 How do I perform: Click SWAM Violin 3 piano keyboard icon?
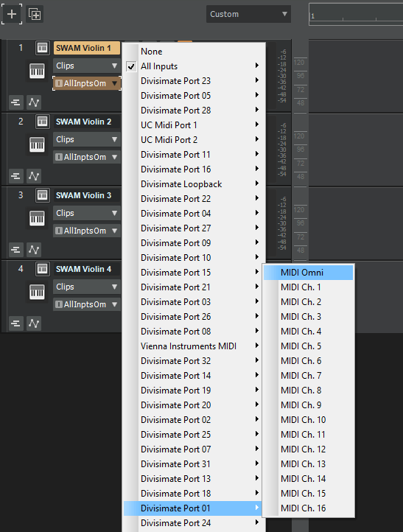tap(37, 219)
